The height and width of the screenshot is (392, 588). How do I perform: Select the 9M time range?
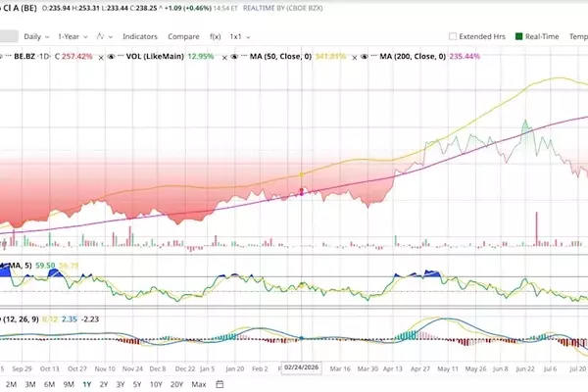click(69, 384)
